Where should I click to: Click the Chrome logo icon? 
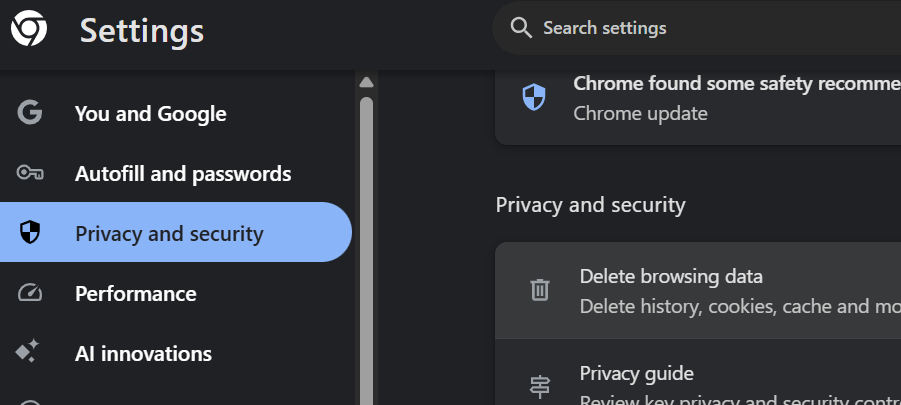(29, 29)
